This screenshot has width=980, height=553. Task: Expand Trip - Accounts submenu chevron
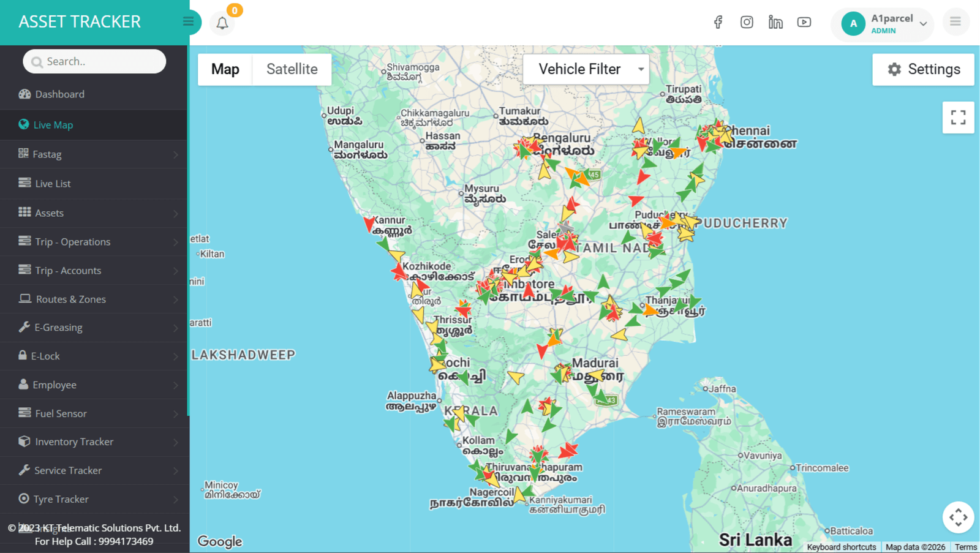176,271
